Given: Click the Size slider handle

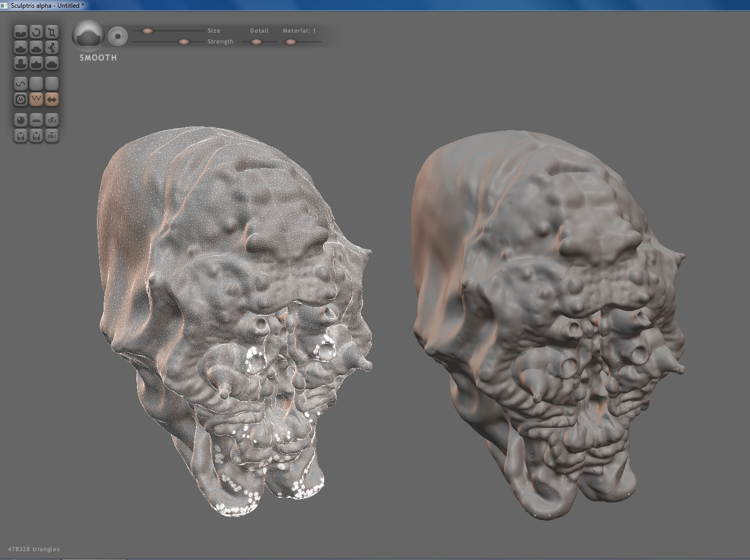Looking at the screenshot, I should (148, 31).
